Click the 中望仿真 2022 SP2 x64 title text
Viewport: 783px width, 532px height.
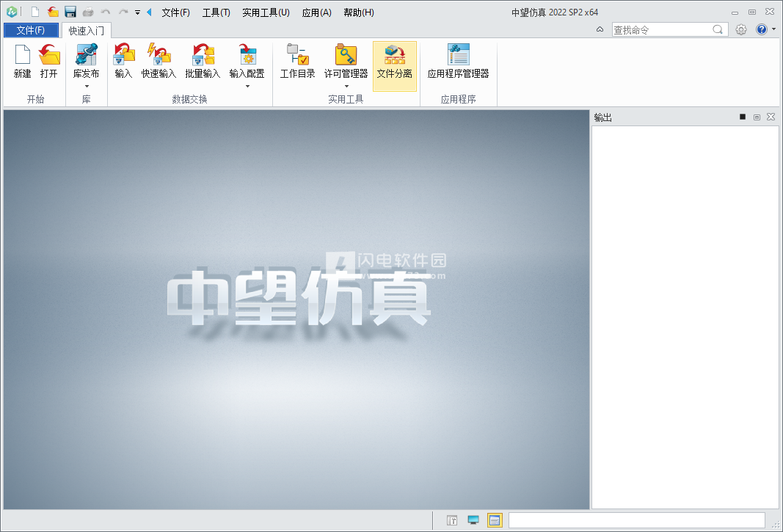(x=555, y=12)
